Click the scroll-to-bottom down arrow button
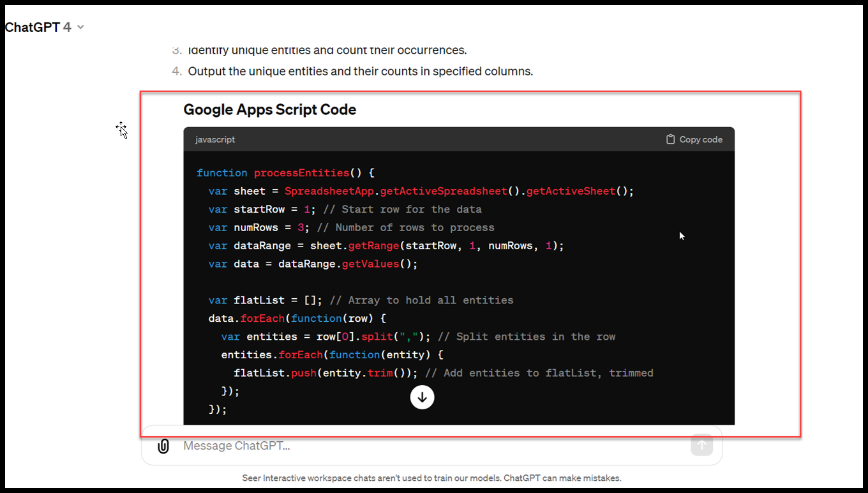Image resolution: width=868 pixels, height=493 pixels. pyautogui.click(x=422, y=397)
